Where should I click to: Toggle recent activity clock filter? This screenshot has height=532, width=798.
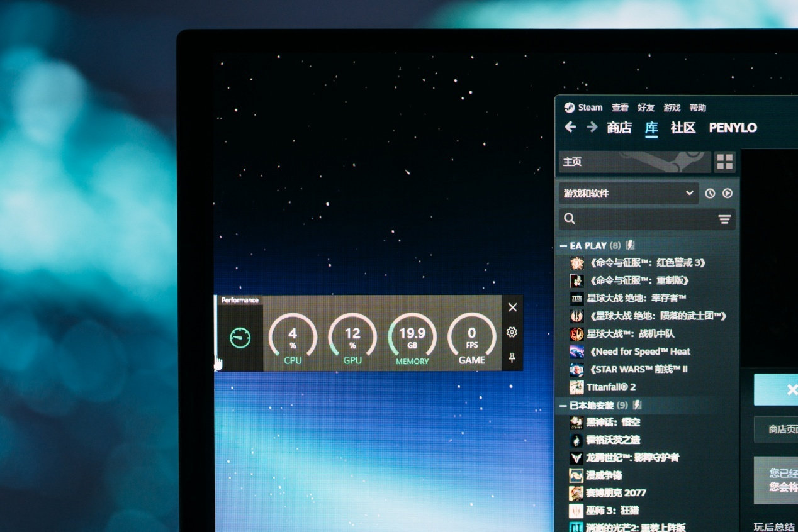pyautogui.click(x=710, y=194)
